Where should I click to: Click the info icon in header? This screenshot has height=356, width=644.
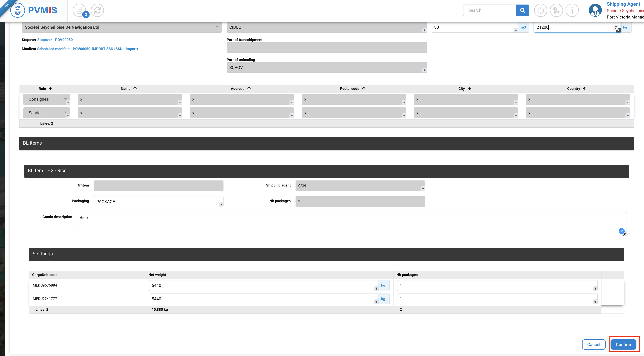point(572,11)
